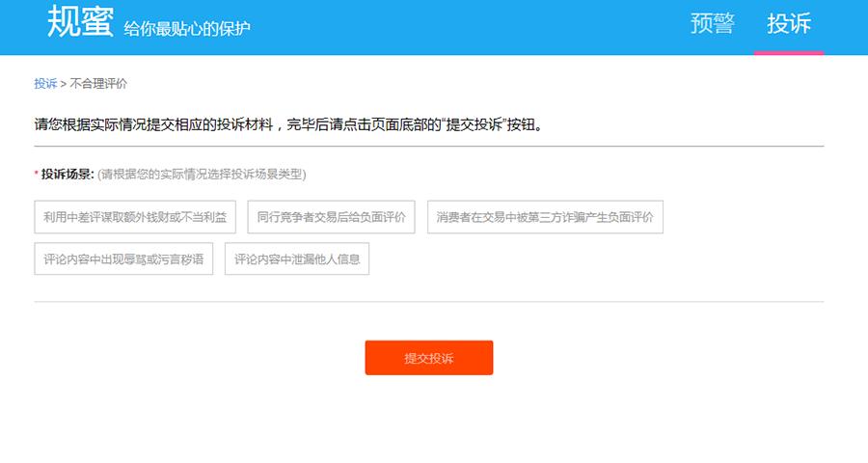Click the 不合理评价 breadcrumb text
Viewport: 868px width, 463px height.
pyautogui.click(x=98, y=84)
